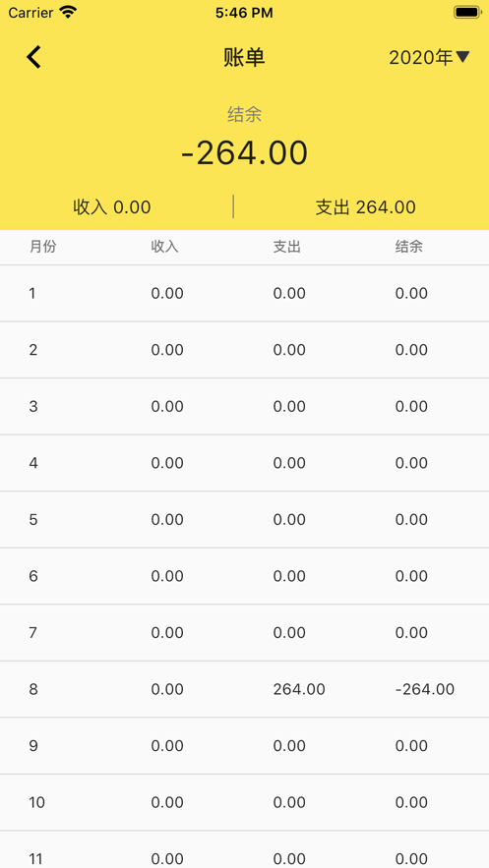Open the month 11 row
489x868 pixels.
point(244,849)
